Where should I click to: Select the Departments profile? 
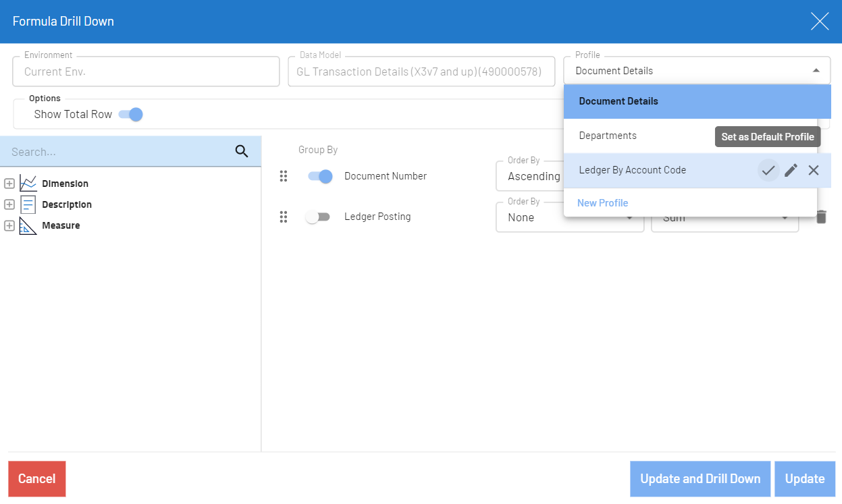(608, 136)
